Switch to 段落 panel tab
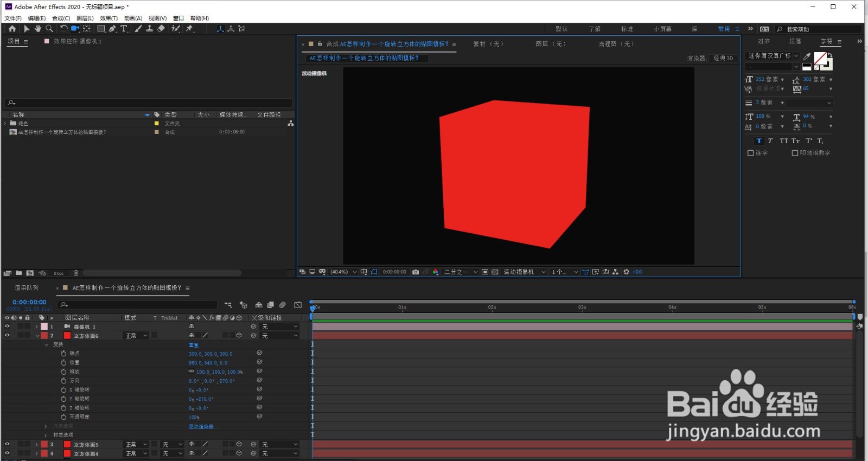 [795, 41]
